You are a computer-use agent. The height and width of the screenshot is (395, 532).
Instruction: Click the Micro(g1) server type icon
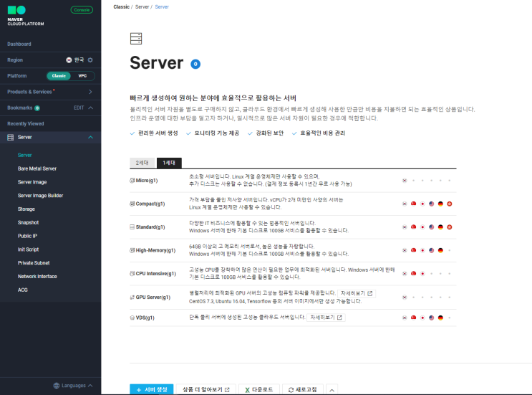132,181
